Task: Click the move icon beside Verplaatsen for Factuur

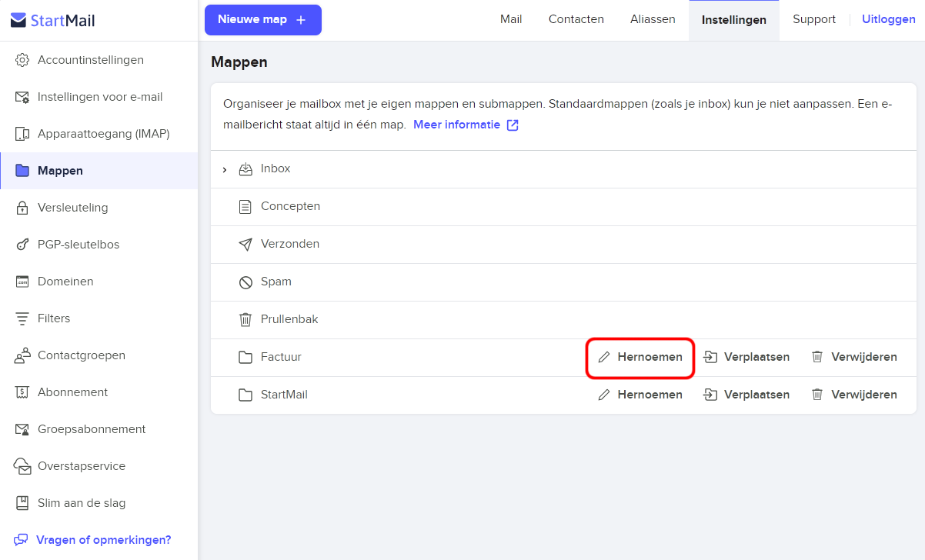Action: tap(710, 357)
